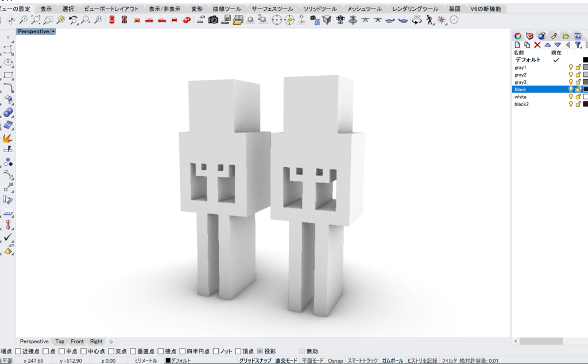Select the Rectangle tool in left sidebar
This screenshot has width=588, height=364.
[8, 75]
